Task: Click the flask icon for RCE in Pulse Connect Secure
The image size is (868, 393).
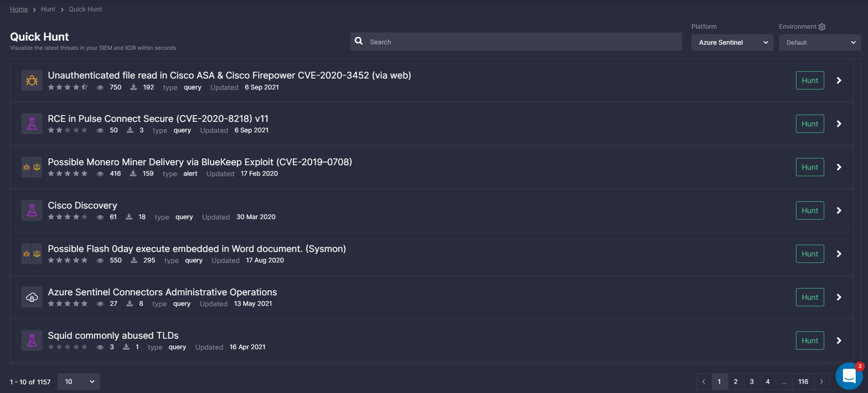Action: [x=32, y=124]
